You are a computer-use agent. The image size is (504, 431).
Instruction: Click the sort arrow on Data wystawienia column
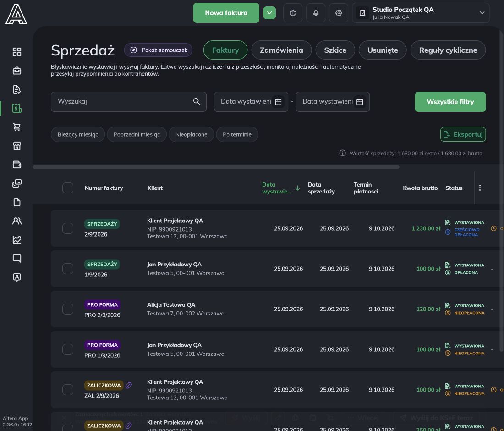tap(298, 188)
